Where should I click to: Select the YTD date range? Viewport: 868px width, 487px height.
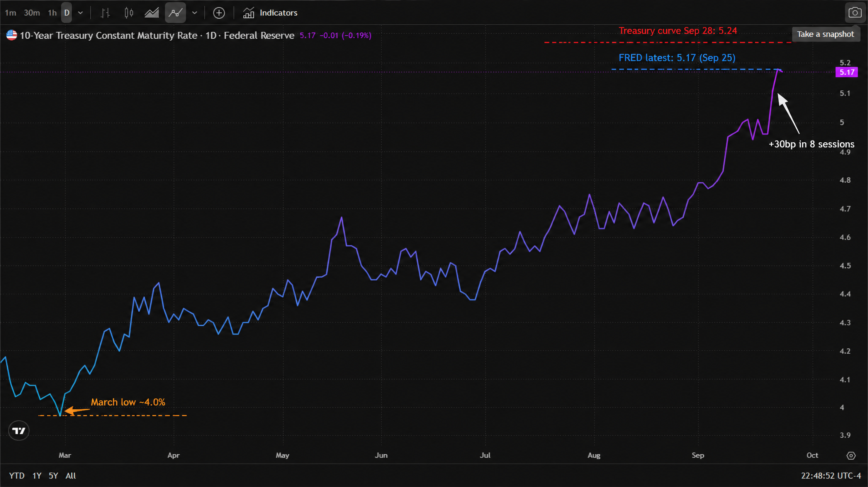pos(16,476)
